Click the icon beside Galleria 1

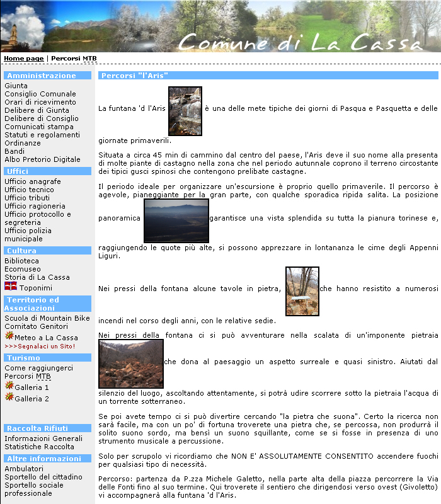click(x=9, y=386)
